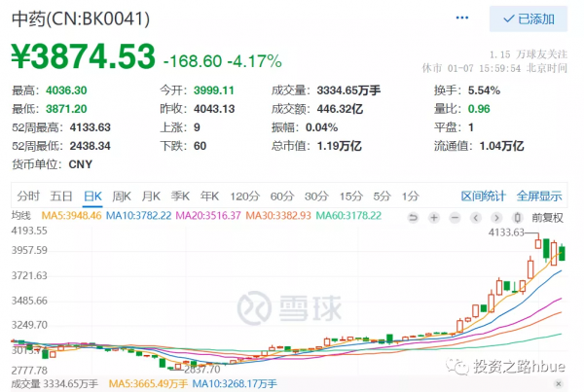Screen dimensions: 584x392
Task: Switch to the 15分 interval tab
Action: pos(350,196)
